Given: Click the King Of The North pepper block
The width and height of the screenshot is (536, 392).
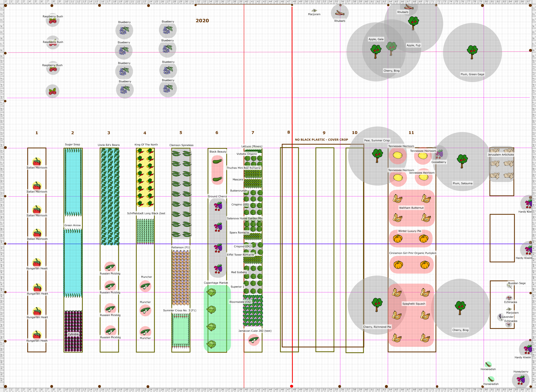Looking at the screenshot, I should [145, 177].
